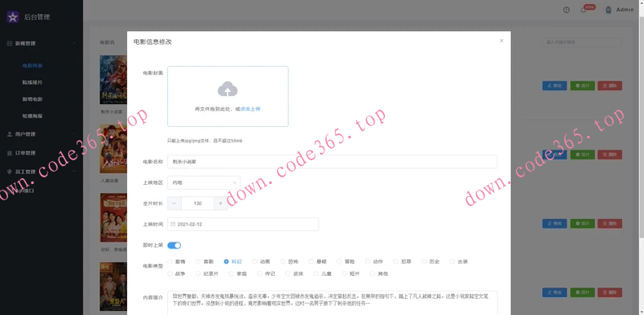The height and width of the screenshot is (315, 644).
Task: Open 院线排片 in the sidebar
Action: pyautogui.click(x=33, y=82)
